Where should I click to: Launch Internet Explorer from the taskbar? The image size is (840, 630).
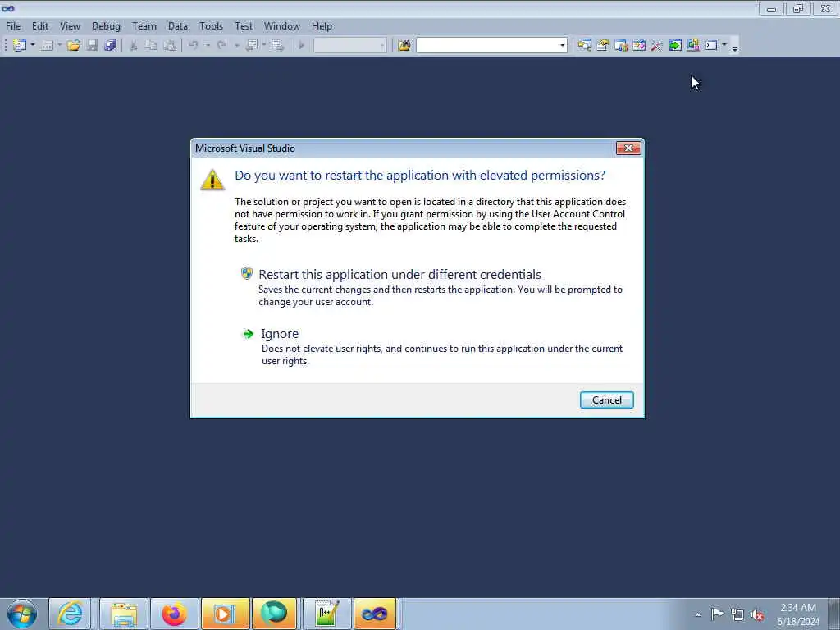coord(71,614)
